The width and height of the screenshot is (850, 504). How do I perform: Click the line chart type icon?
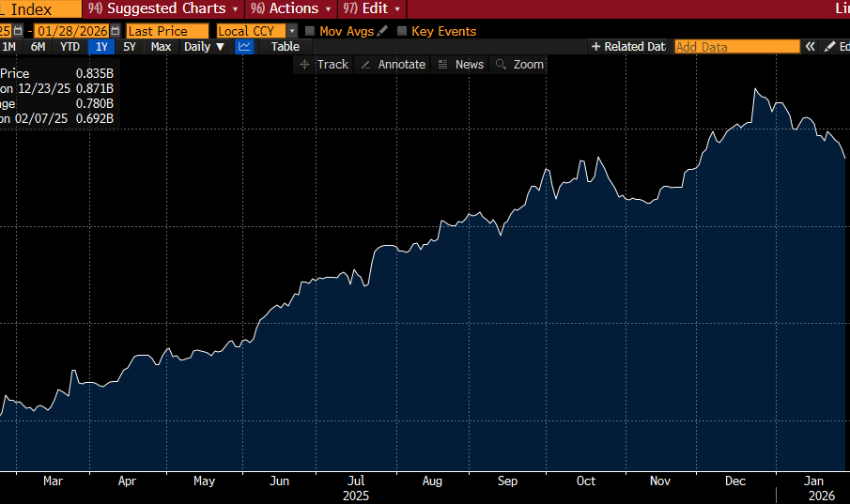click(x=244, y=46)
